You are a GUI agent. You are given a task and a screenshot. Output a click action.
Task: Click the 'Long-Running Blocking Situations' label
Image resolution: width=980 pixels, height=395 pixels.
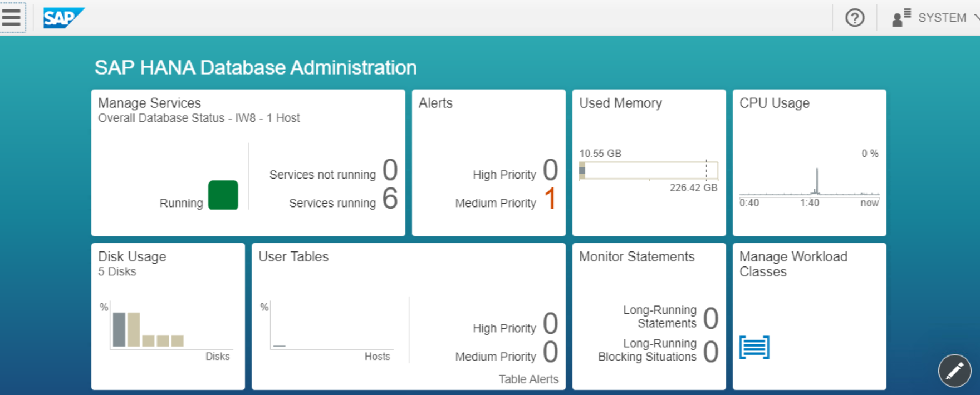(647, 350)
